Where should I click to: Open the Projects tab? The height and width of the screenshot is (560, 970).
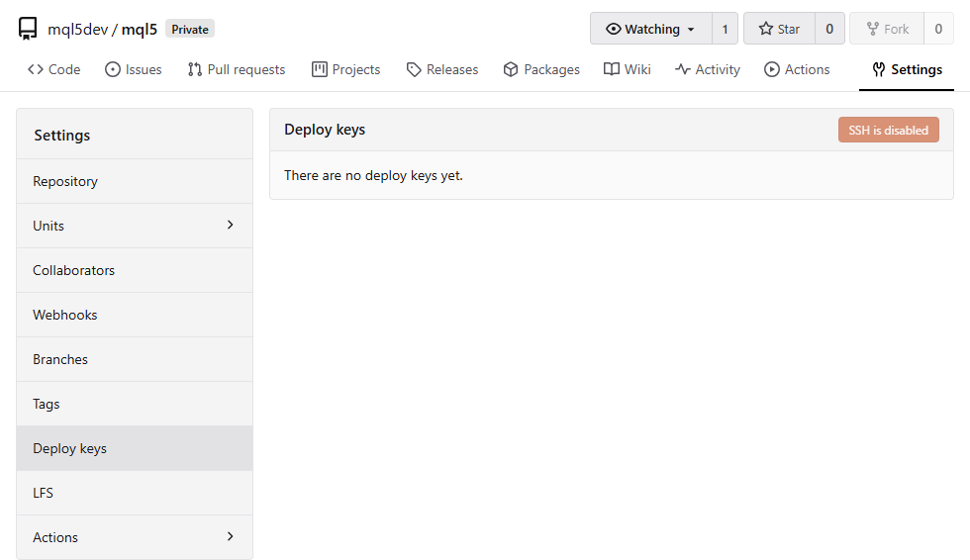coord(345,69)
